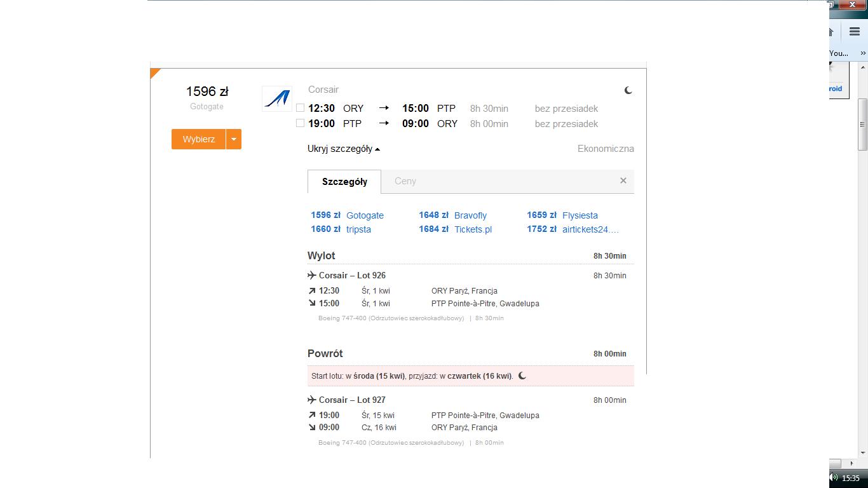Click the taskbar clock showing 15:35

point(851,478)
